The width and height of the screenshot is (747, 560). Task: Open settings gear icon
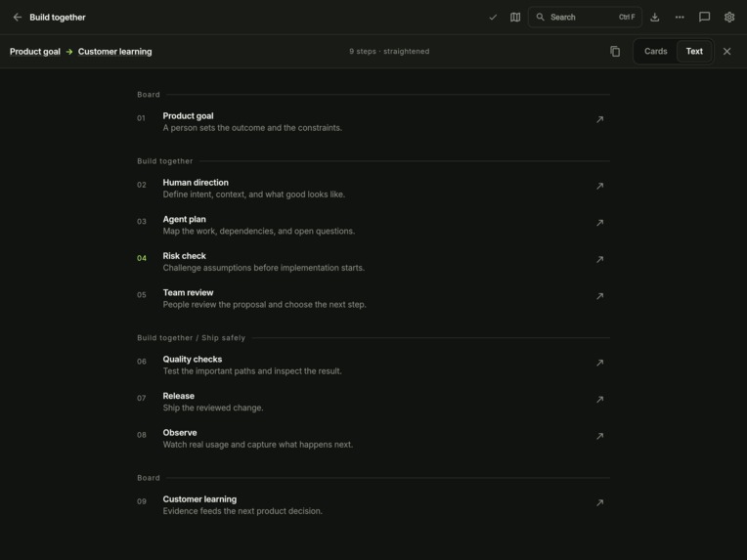click(729, 18)
